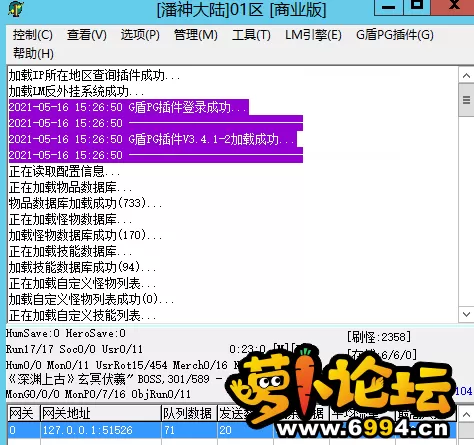This screenshot has height=445, width=474.
Task: Select log line 加载自定义怪物列表成功(0)
Action: tap(91, 299)
